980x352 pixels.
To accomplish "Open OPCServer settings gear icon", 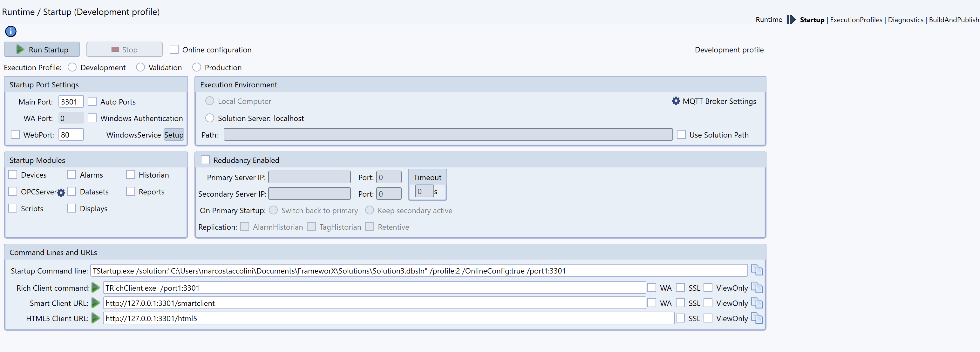I will click(x=61, y=193).
